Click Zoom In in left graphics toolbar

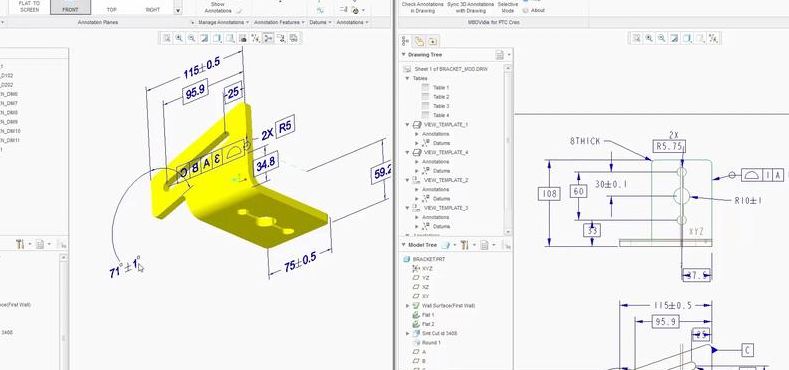tap(179, 38)
